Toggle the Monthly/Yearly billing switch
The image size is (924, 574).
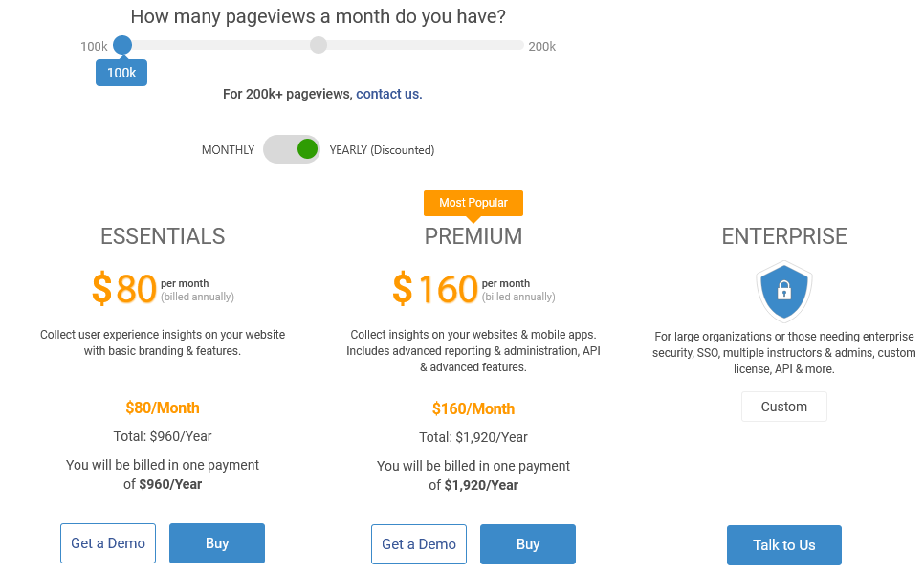coord(292,149)
